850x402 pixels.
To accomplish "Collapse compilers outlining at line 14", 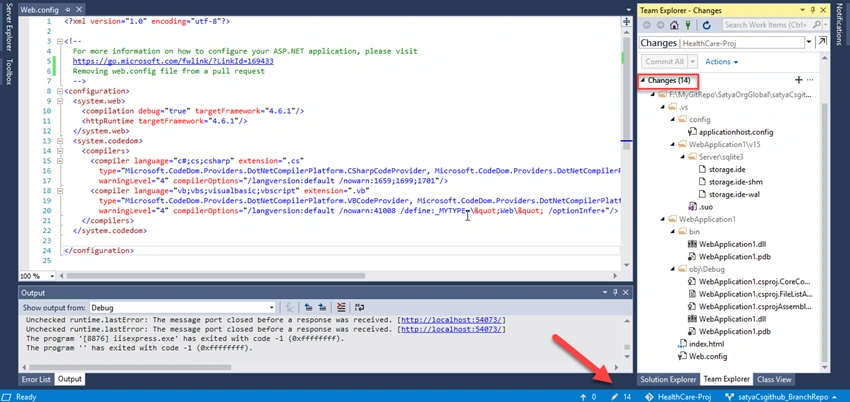I will pos(59,151).
